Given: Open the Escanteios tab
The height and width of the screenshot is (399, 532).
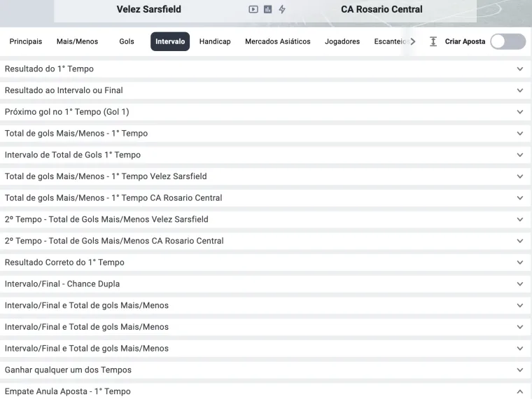Looking at the screenshot, I should pos(391,41).
